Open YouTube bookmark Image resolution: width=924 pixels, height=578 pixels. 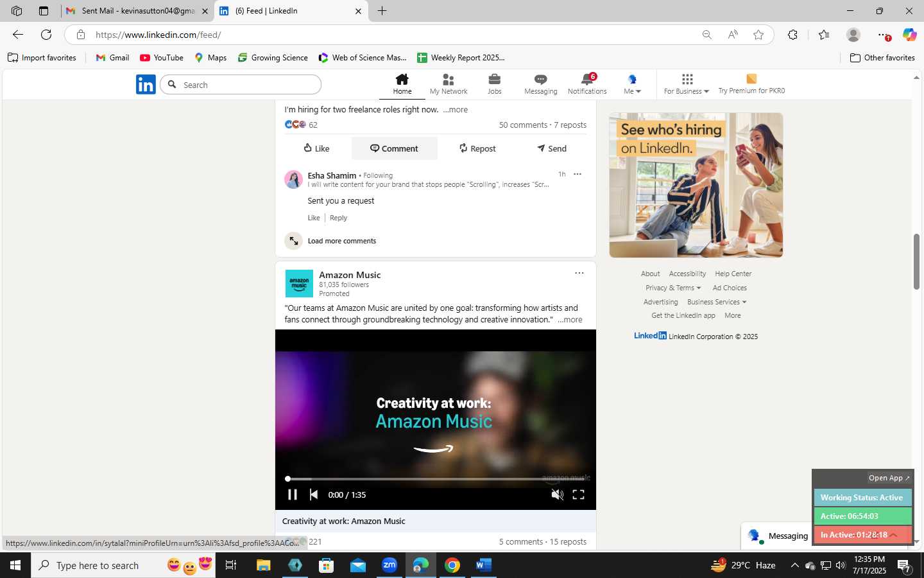tap(162, 58)
